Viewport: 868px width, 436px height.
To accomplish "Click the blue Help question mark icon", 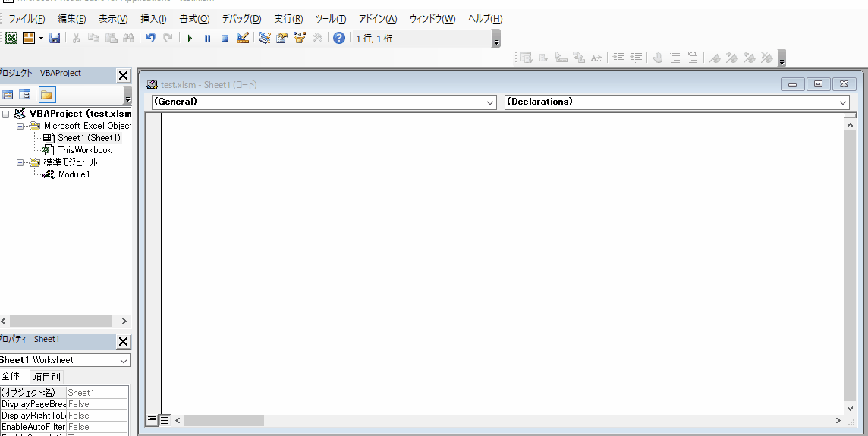I will (339, 38).
